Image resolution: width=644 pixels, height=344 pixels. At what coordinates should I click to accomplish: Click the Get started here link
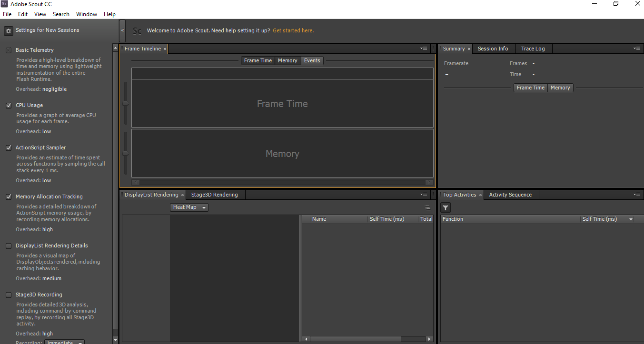point(293,30)
